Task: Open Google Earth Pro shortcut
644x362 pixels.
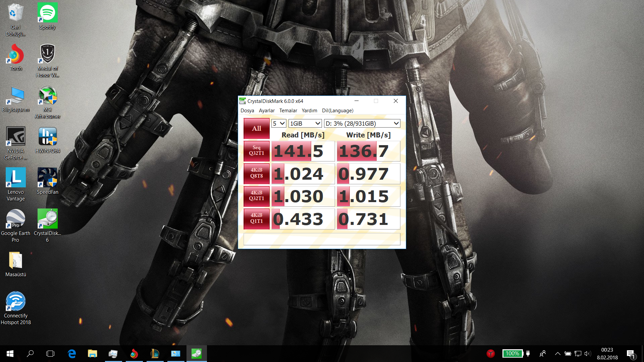Action: (15, 220)
